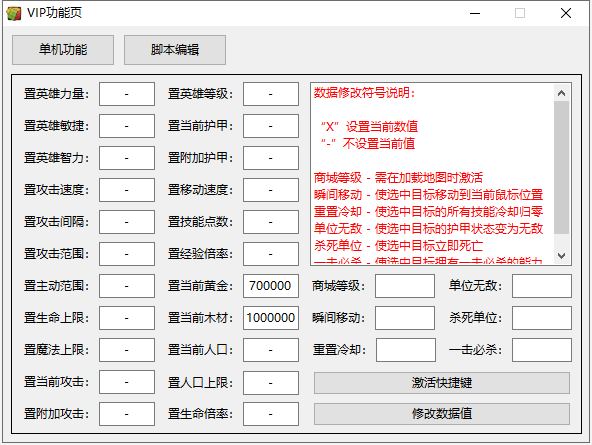Click the 置经验倍率 input field
The height and width of the screenshot is (445, 592).
271,254
